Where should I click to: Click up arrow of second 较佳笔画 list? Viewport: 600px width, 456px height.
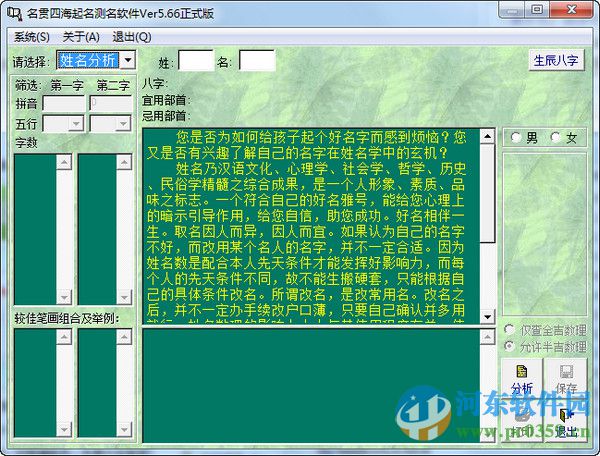coord(124,337)
